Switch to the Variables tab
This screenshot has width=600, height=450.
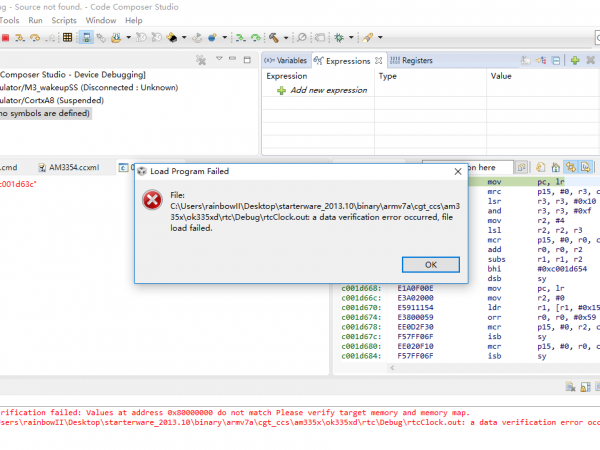(286, 60)
